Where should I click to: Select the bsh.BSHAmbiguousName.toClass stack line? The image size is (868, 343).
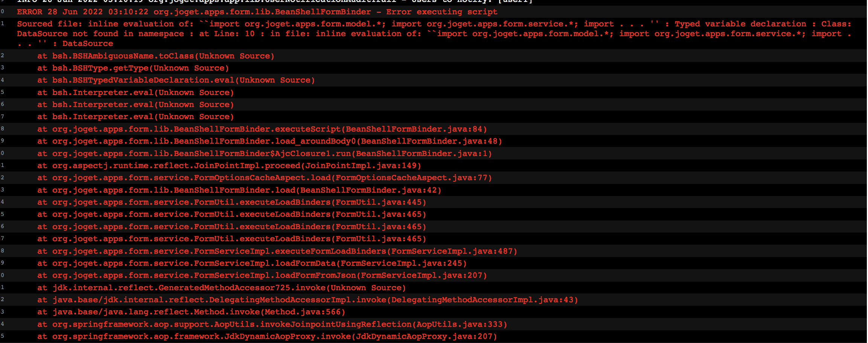pyautogui.click(x=156, y=56)
